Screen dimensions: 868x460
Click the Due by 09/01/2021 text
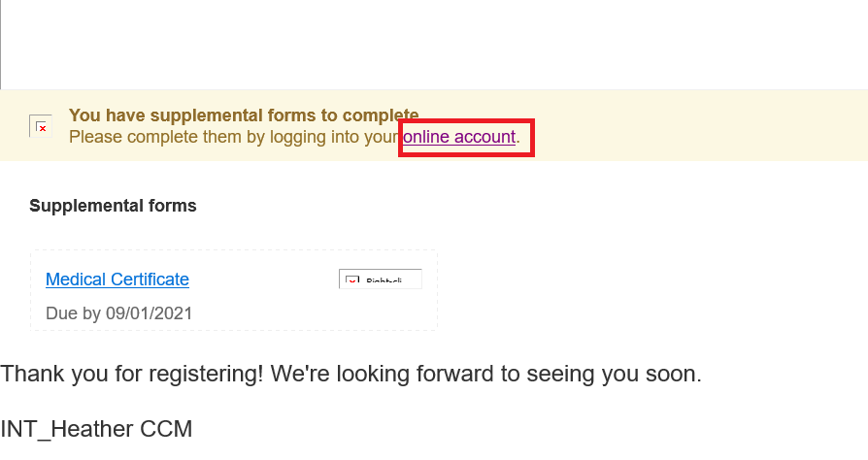click(x=119, y=313)
